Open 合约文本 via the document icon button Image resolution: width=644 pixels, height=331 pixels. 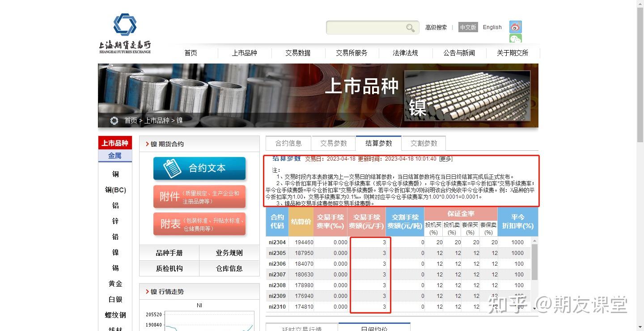(x=199, y=169)
